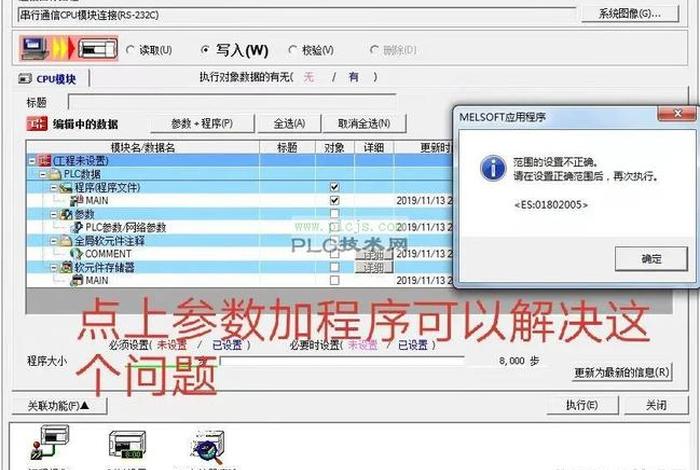Click the PC-to-PLC write direction icon

click(69, 48)
